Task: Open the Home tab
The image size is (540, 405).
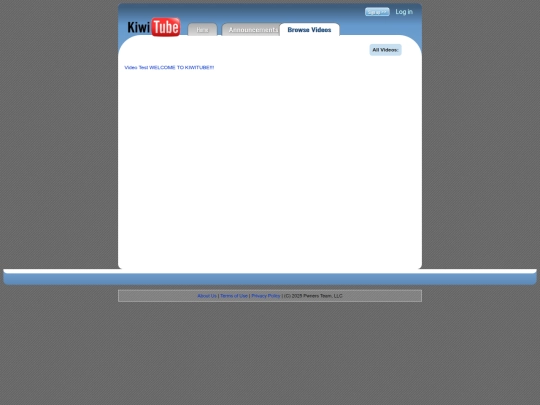Action: point(202,30)
